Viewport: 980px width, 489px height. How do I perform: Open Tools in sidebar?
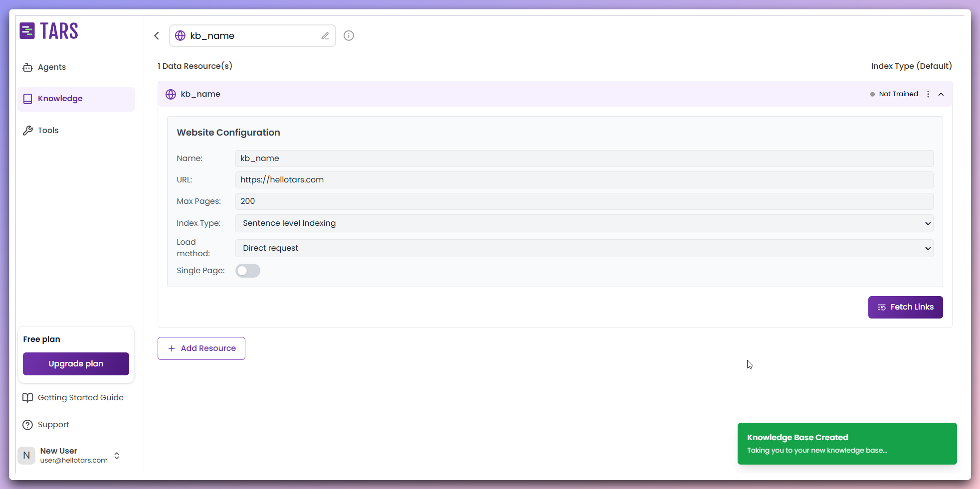[x=76, y=131]
